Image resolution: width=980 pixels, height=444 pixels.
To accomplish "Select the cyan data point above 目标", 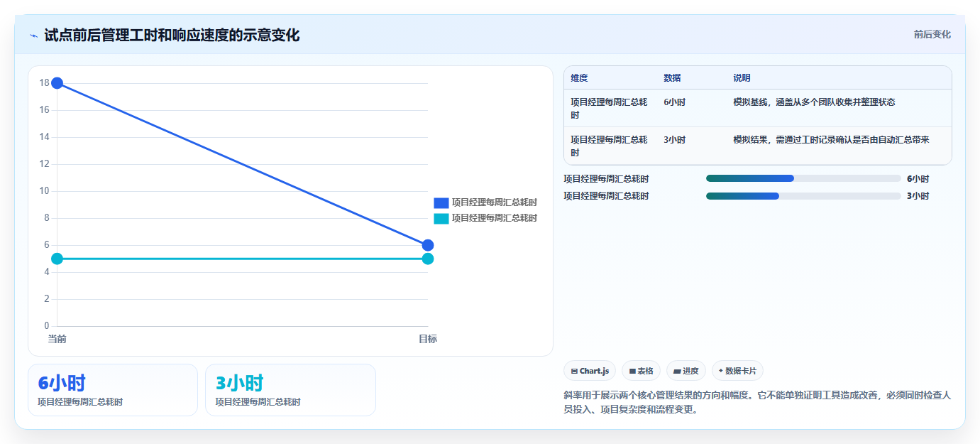I will [428, 259].
